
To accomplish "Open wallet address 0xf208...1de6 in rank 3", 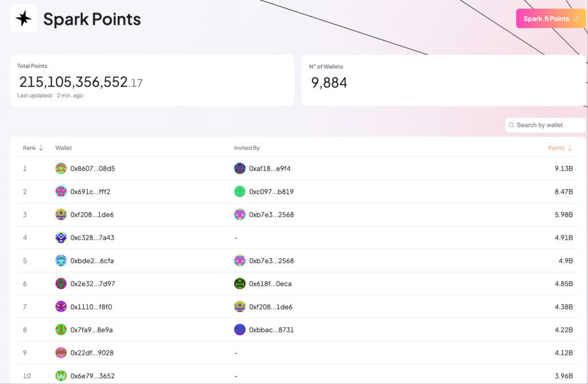I will (x=92, y=215).
